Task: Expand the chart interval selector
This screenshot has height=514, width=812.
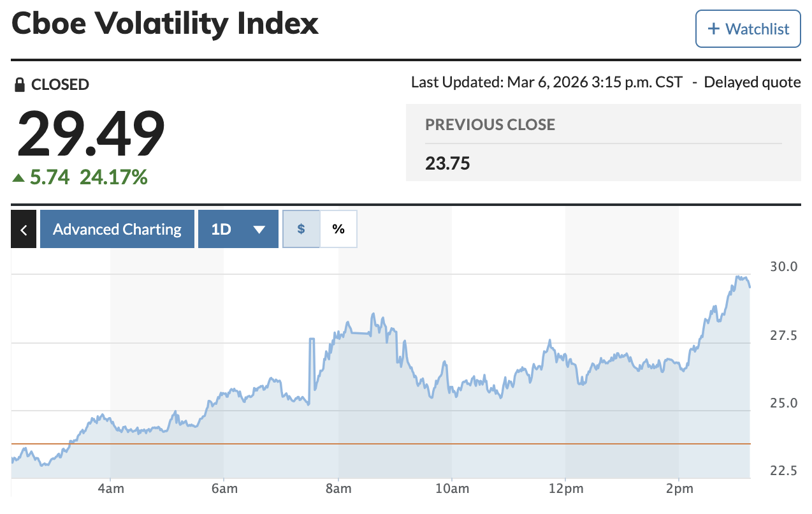Action: [238, 228]
